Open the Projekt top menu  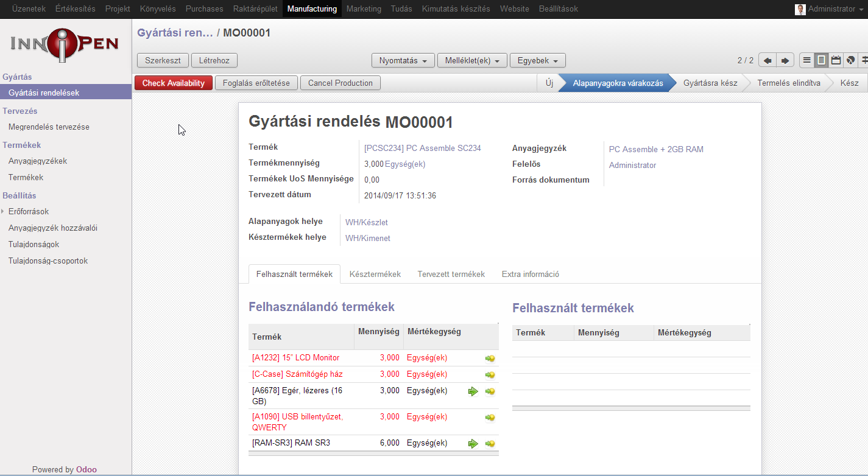pos(118,9)
